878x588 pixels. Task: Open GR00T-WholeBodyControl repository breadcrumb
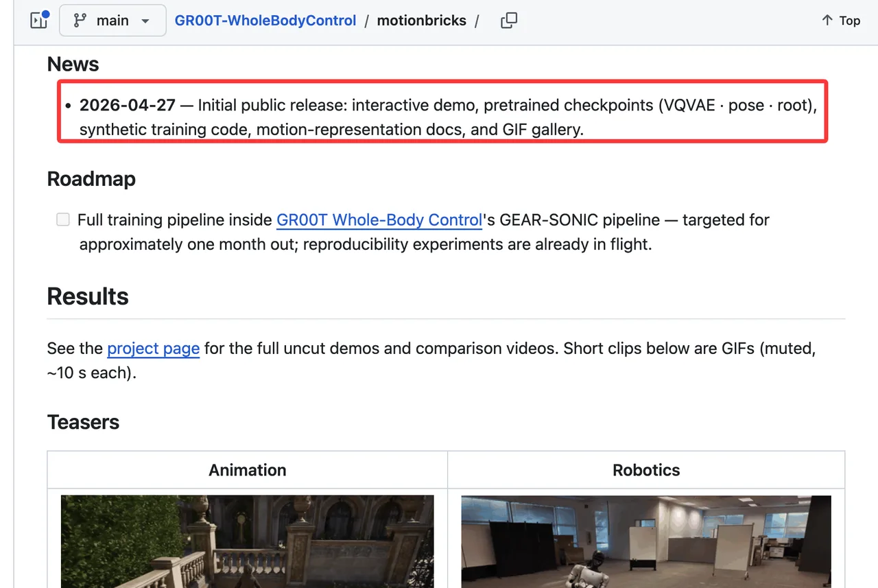[x=265, y=21]
